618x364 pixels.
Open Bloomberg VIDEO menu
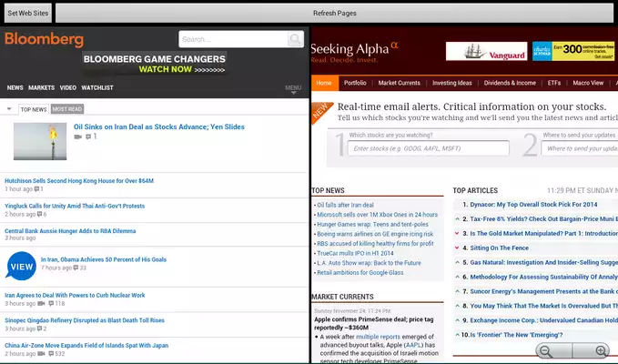coord(67,88)
